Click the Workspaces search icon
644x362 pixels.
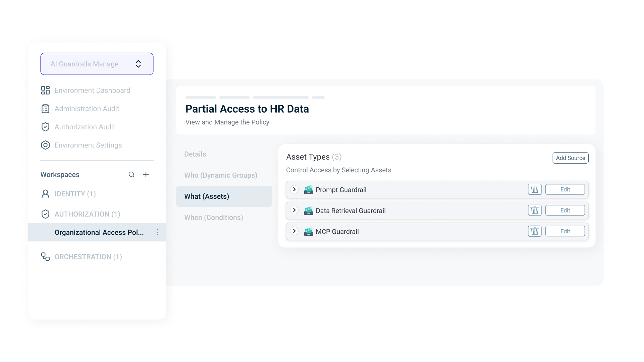click(131, 174)
